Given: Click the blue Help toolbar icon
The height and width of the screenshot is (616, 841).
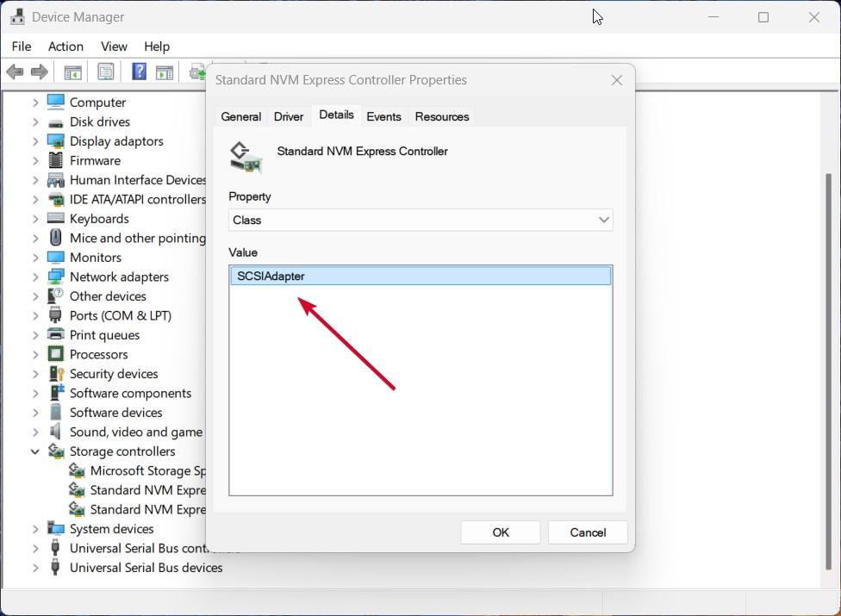Looking at the screenshot, I should pos(139,72).
